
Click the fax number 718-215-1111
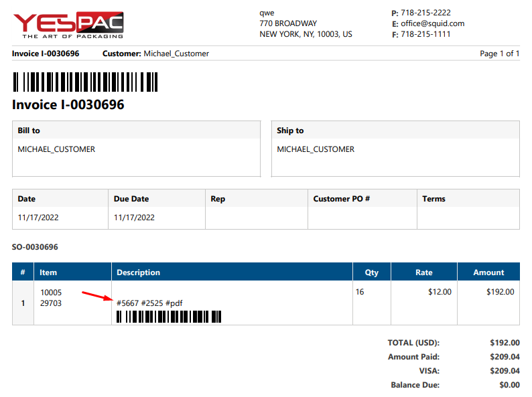[425, 34]
